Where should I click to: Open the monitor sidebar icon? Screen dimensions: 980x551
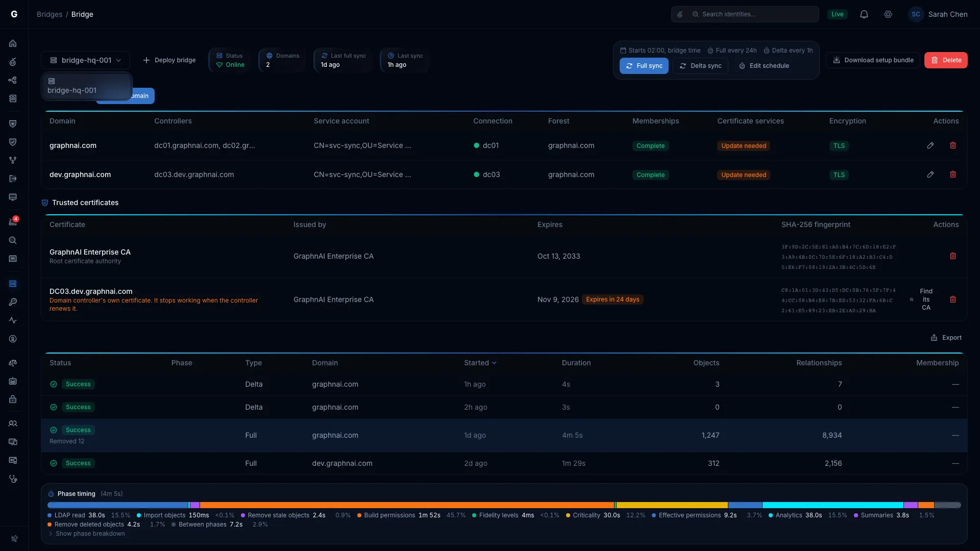[13, 197]
